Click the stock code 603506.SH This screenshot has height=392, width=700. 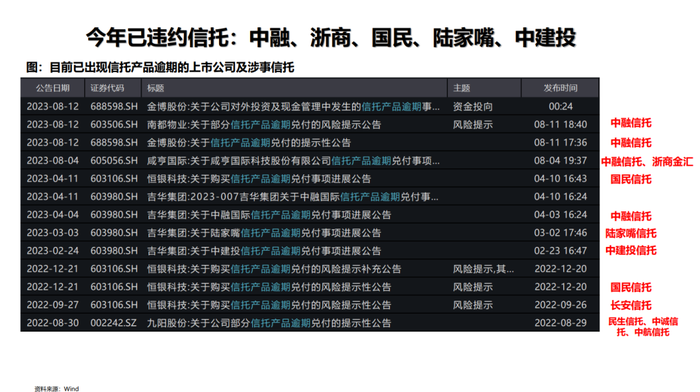[114, 125]
